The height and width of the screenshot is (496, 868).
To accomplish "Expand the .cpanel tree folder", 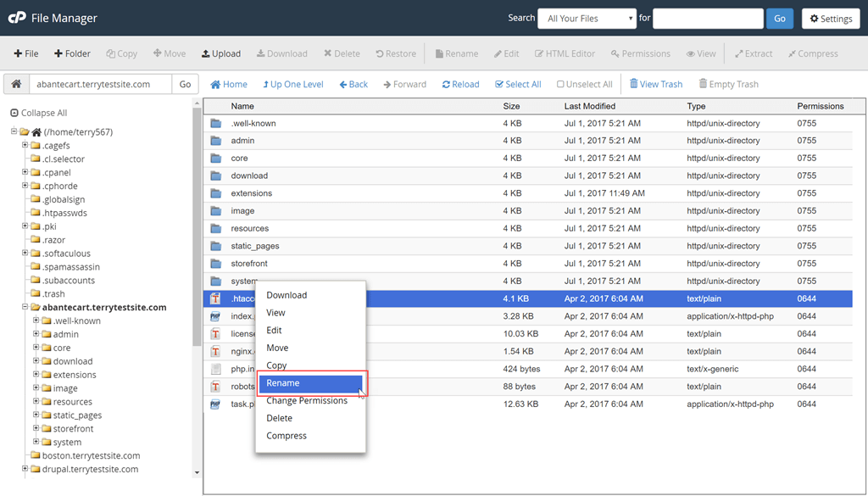I will (25, 172).
